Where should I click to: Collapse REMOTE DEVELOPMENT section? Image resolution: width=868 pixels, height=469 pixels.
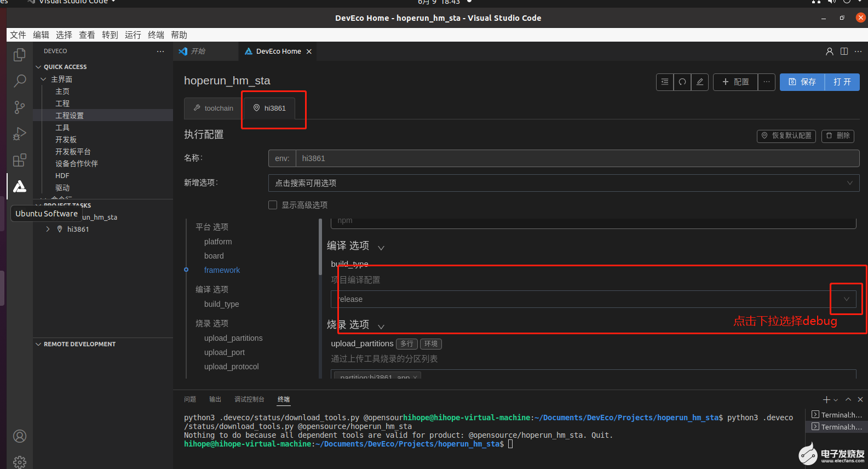tap(38, 344)
